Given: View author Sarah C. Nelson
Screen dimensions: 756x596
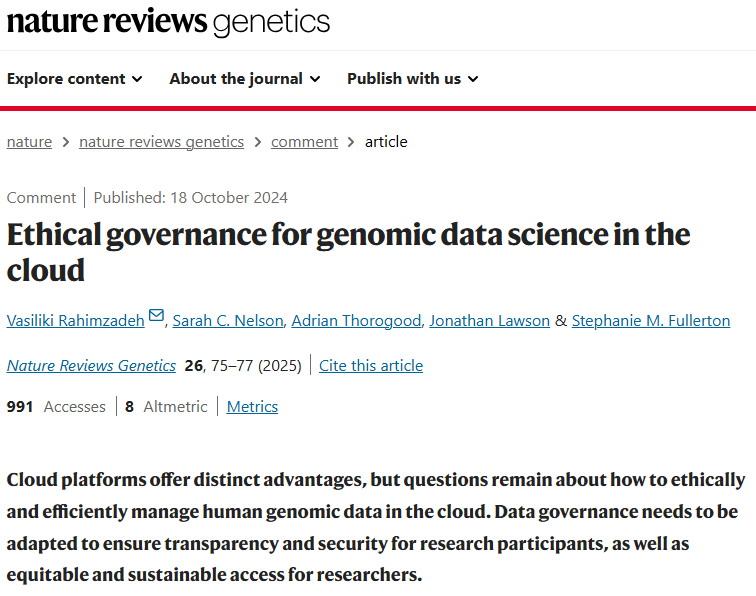Looking at the screenshot, I should (227, 321).
